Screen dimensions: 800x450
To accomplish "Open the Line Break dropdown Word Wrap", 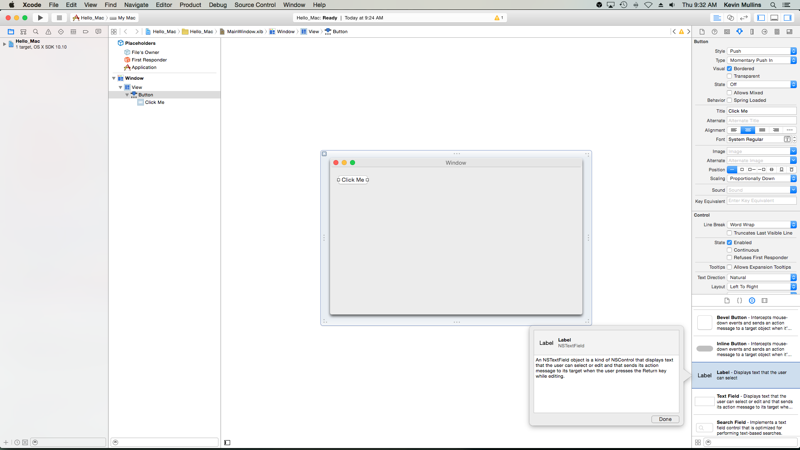I will pos(762,224).
